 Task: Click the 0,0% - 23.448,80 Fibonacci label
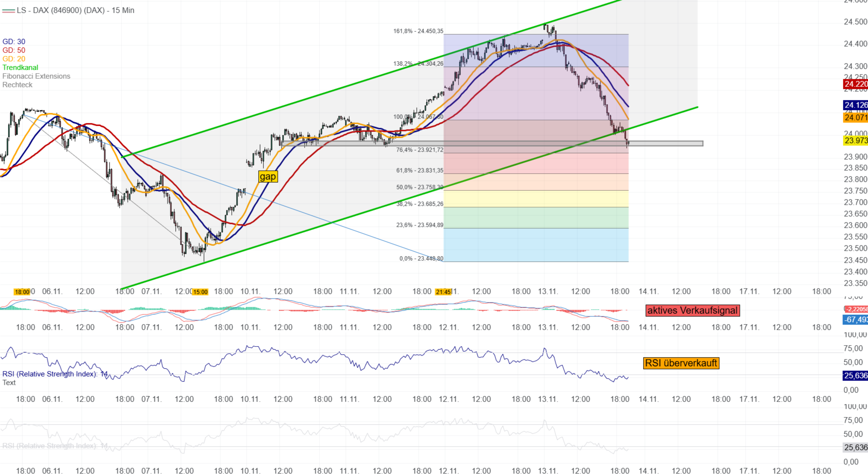click(421, 259)
